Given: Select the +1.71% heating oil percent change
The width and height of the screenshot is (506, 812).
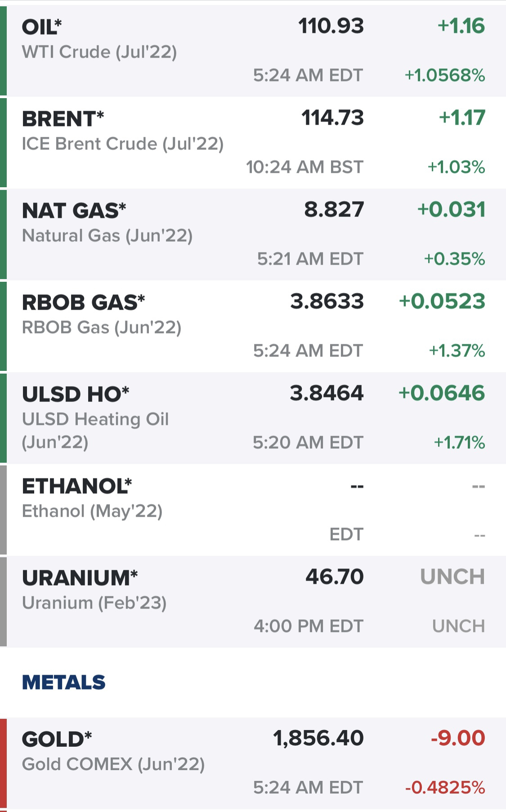Looking at the screenshot, I should point(459,442).
